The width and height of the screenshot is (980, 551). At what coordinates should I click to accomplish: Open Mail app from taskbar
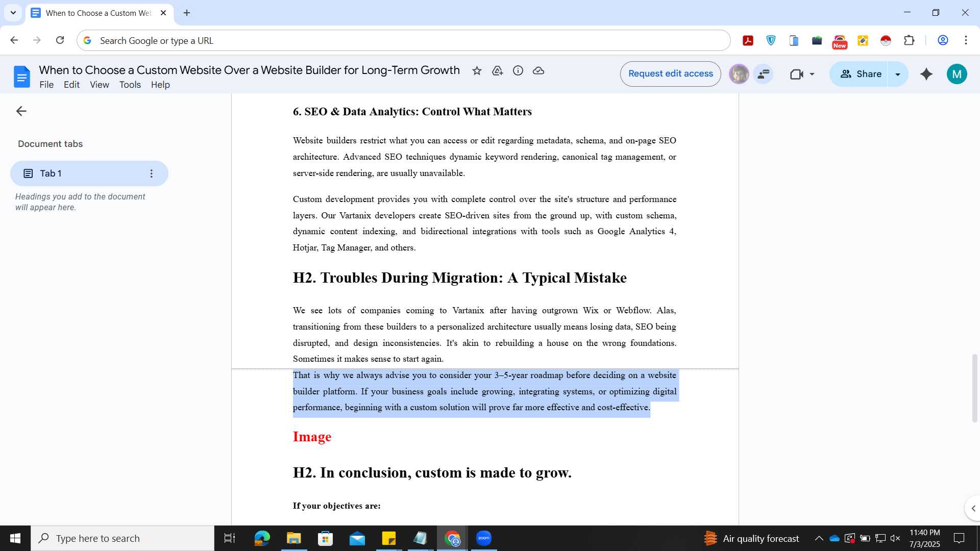(357, 538)
